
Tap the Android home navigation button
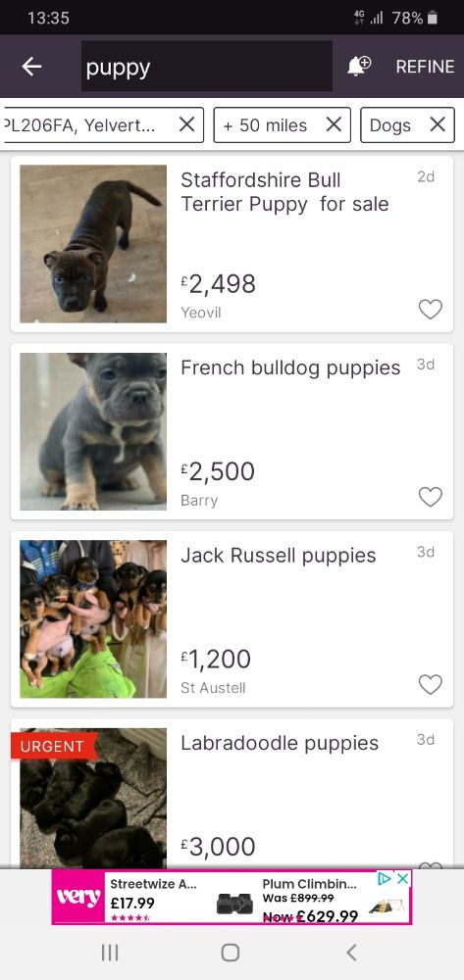pyautogui.click(x=231, y=952)
